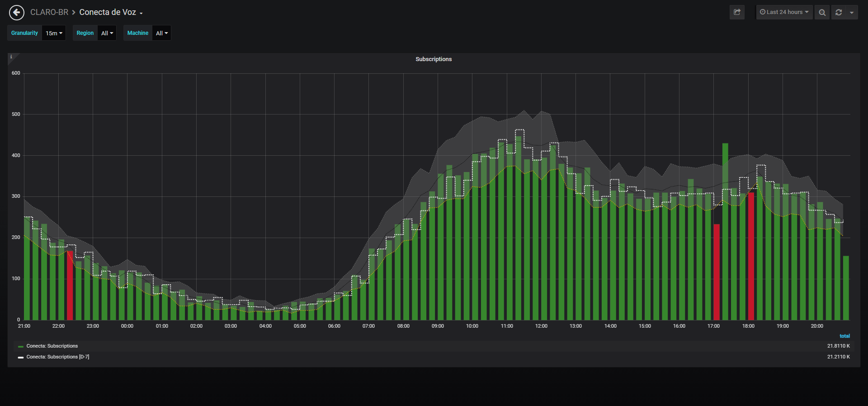Open the share dashboard icon

(737, 12)
